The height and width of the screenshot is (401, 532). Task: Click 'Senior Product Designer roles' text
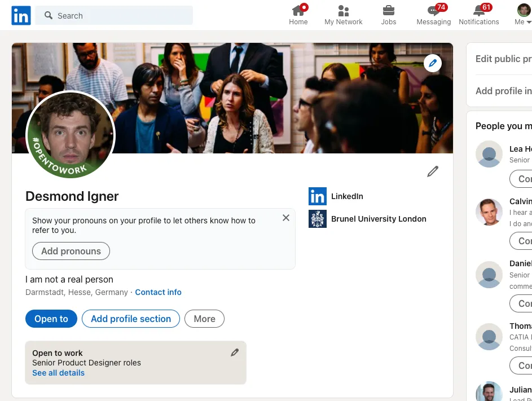click(86, 363)
